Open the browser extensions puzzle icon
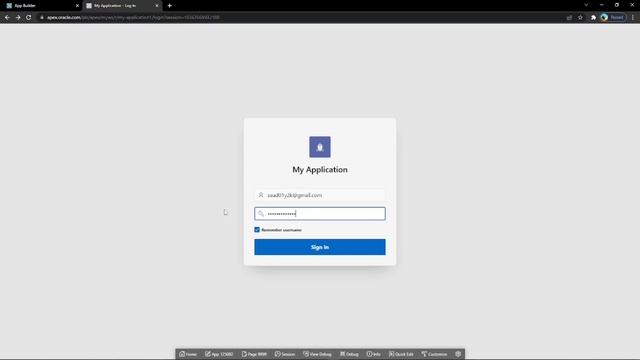Image resolution: width=640 pixels, height=360 pixels. pyautogui.click(x=593, y=18)
